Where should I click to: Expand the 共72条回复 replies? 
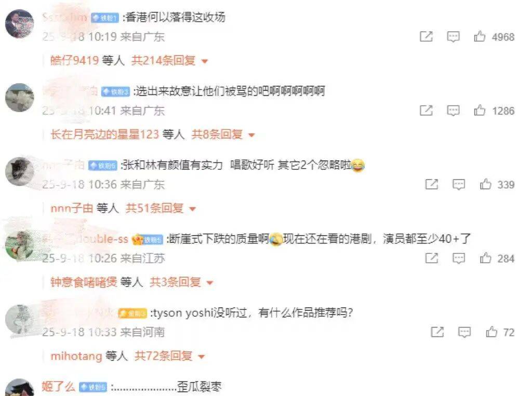point(170,356)
